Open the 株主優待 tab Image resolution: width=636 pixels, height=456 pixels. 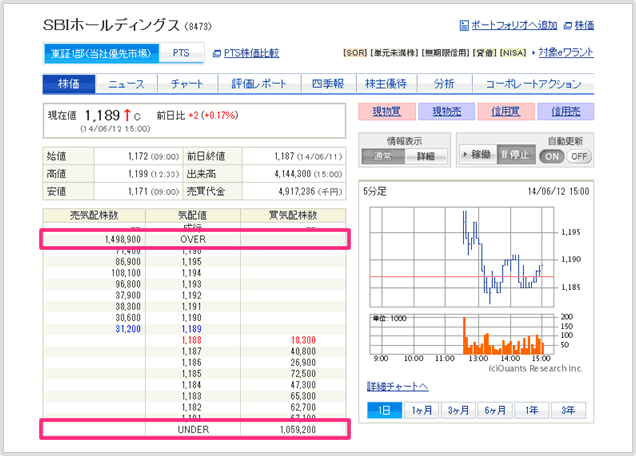pos(386,84)
